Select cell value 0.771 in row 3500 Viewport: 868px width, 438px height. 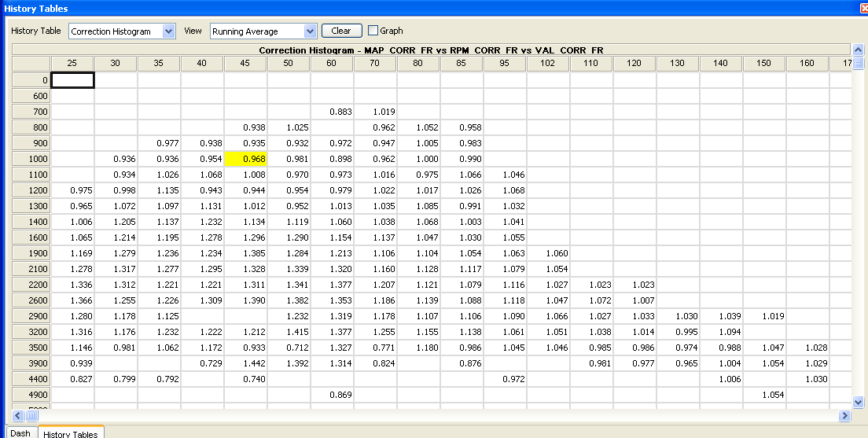pos(375,348)
